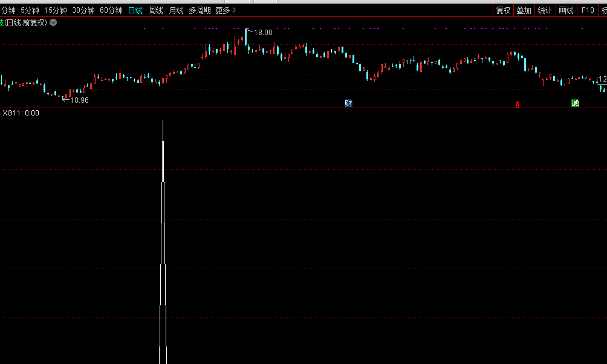The image size is (607, 364).
Task: Click the blue 财 financial report marker
Action: tap(348, 103)
